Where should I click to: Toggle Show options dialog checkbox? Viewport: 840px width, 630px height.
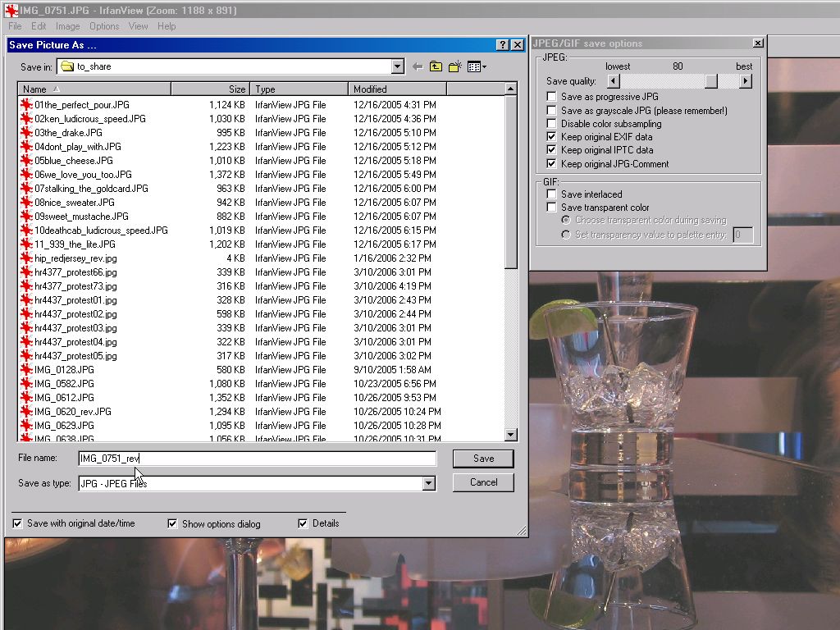[x=172, y=523]
